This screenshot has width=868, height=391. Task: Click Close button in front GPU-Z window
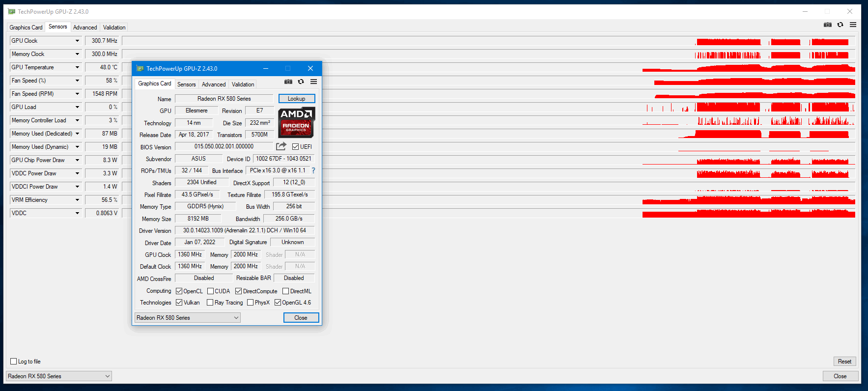301,318
